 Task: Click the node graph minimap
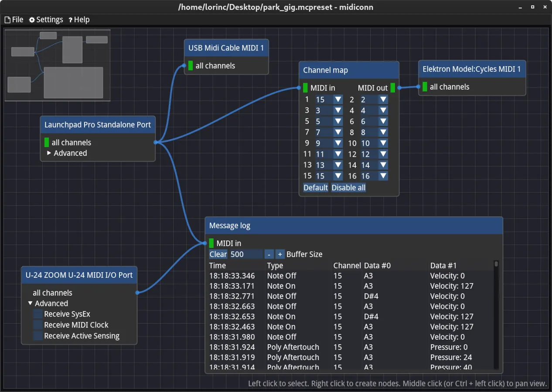click(58, 65)
